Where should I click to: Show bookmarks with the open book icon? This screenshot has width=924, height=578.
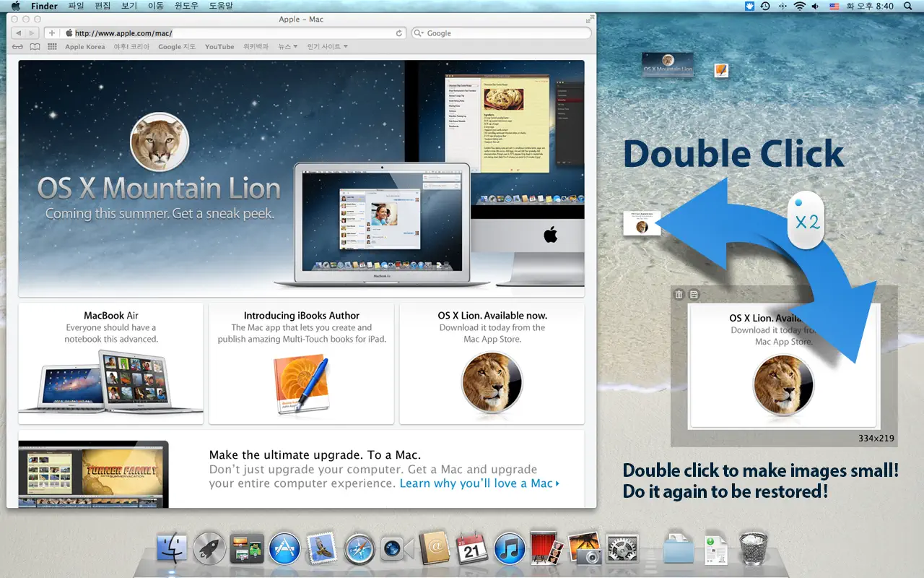[x=35, y=47]
